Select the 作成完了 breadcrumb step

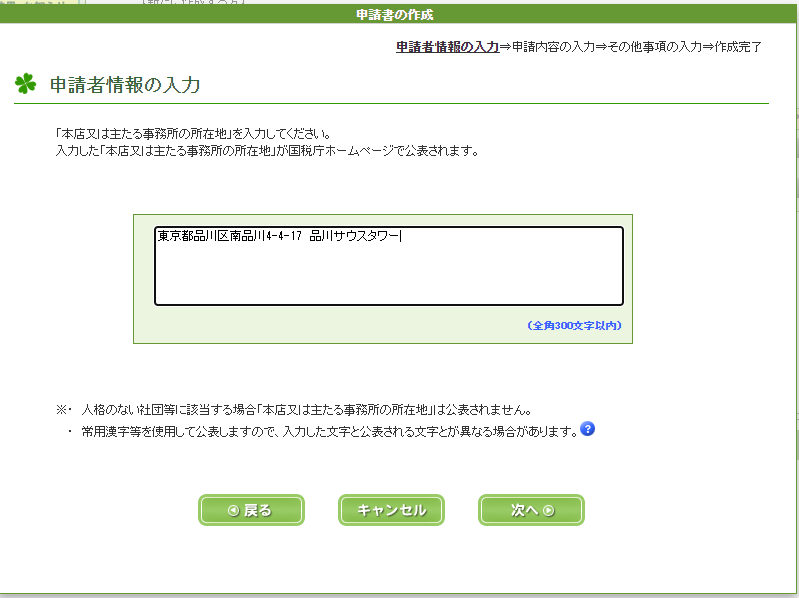[738, 47]
